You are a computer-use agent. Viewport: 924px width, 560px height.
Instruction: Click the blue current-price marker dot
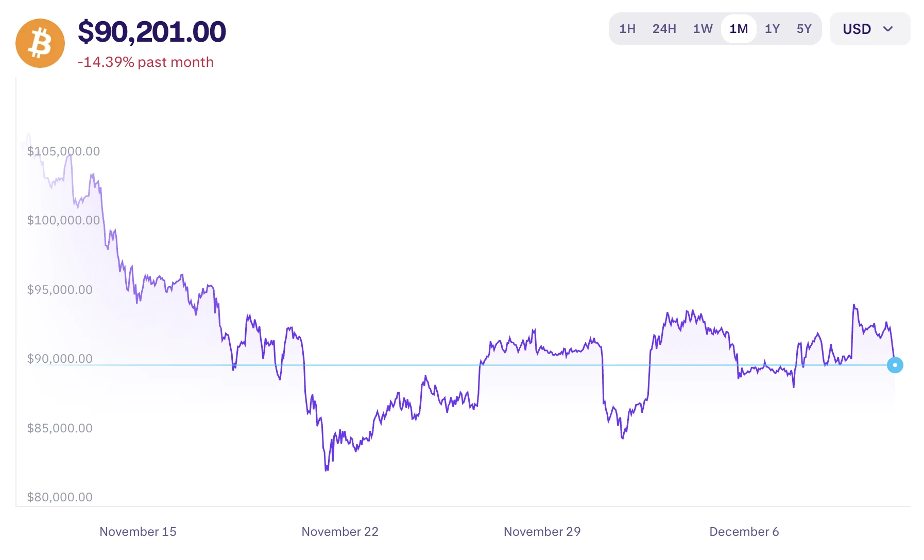click(895, 365)
